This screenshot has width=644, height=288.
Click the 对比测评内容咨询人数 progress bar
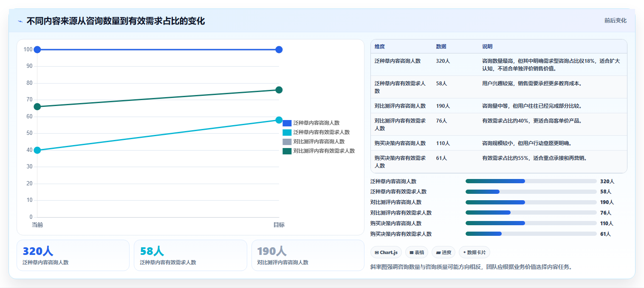click(531, 202)
